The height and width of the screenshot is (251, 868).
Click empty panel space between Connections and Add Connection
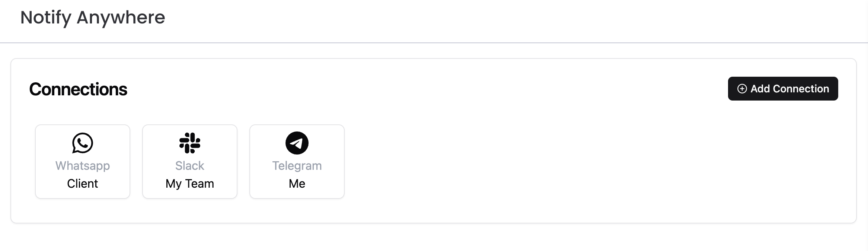(x=409, y=89)
